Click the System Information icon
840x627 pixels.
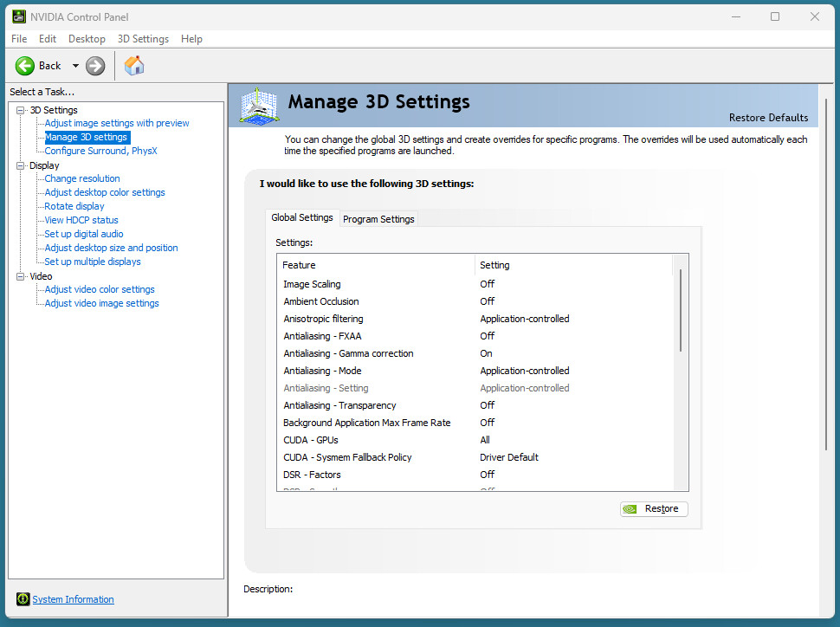click(23, 599)
